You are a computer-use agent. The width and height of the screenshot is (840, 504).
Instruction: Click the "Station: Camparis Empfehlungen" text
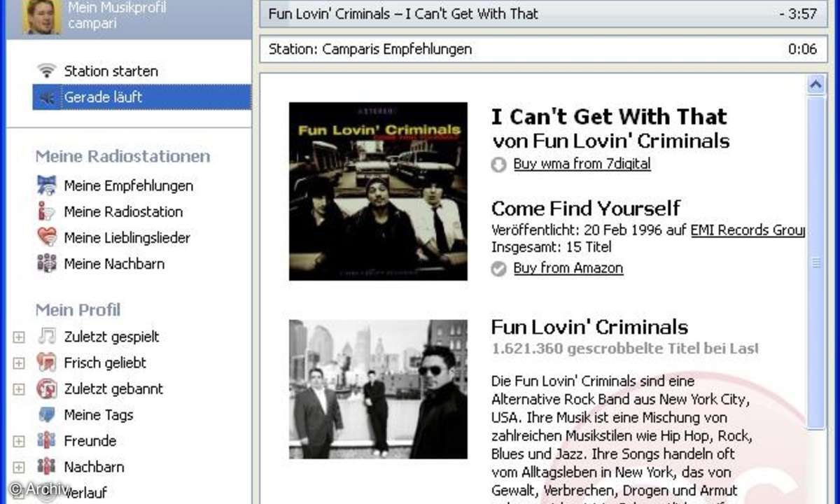pos(370,49)
